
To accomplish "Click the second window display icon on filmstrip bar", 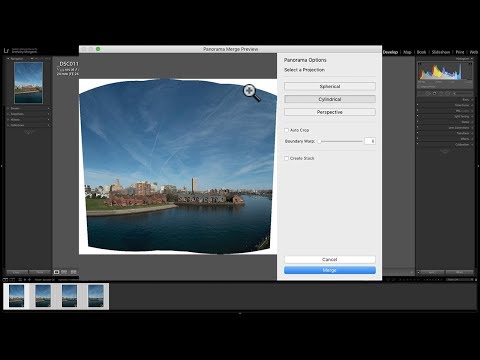I will pos(12,279).
